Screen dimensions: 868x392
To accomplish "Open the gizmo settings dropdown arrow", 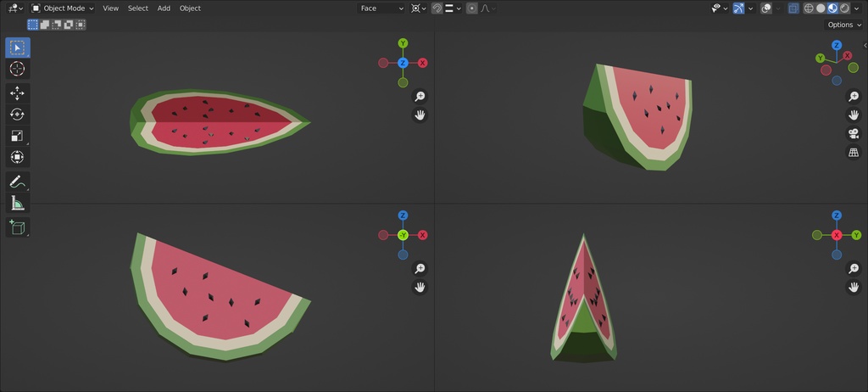I will click(751, 8).
